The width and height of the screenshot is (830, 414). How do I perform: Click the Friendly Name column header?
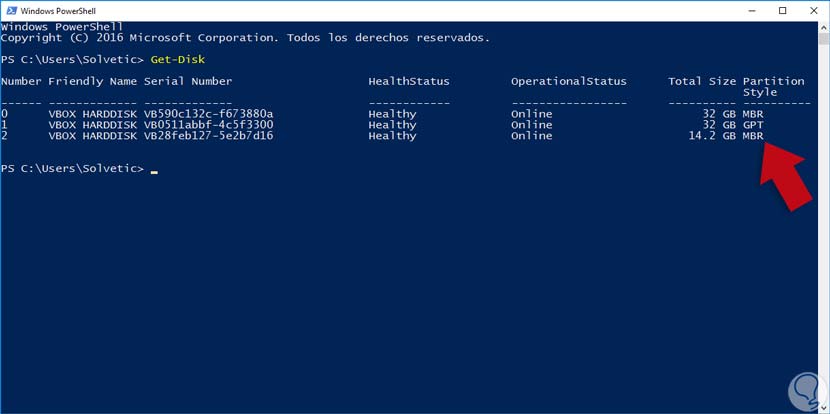(x=92, y=81)
